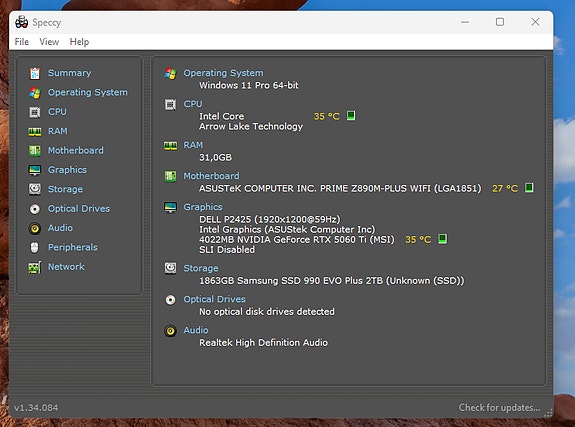
Task: Select the Peripherals mouse icon in sidebar
Action: 34,248
